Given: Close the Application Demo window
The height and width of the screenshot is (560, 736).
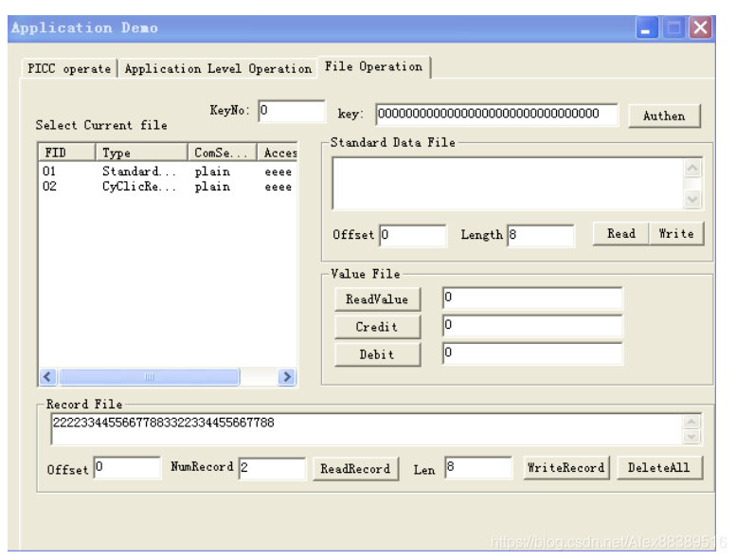Looking at the screenshot, I should coord(700,27).
